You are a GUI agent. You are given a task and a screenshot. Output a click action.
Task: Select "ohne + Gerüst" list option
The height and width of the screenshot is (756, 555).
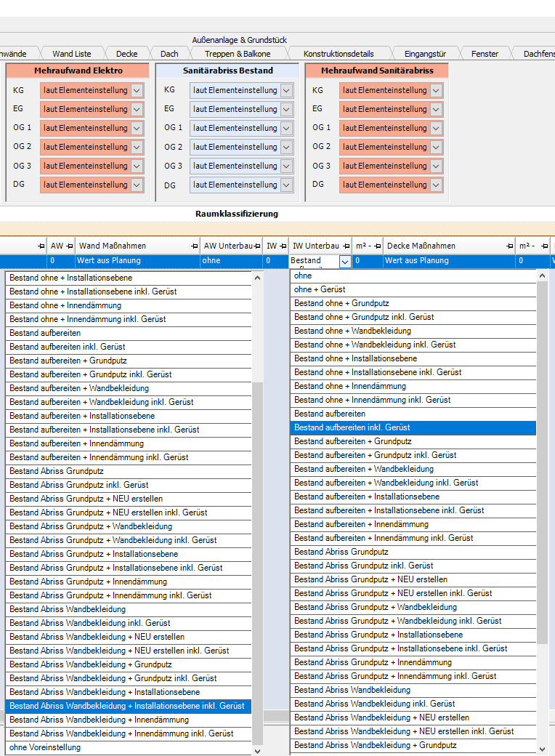coord(320,289)
